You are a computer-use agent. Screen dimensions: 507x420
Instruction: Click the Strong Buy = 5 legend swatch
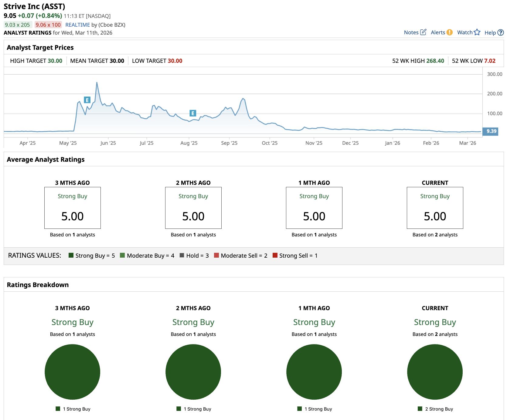tap(71, 256)
